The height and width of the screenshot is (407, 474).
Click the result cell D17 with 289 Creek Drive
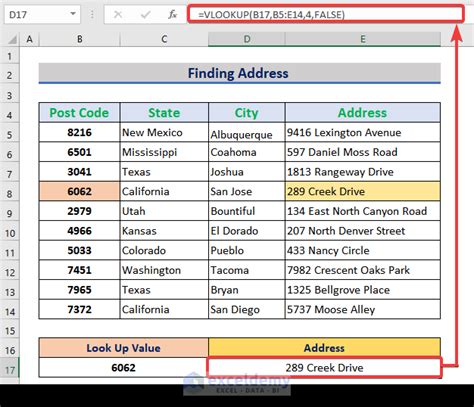[x=324, y=368]
